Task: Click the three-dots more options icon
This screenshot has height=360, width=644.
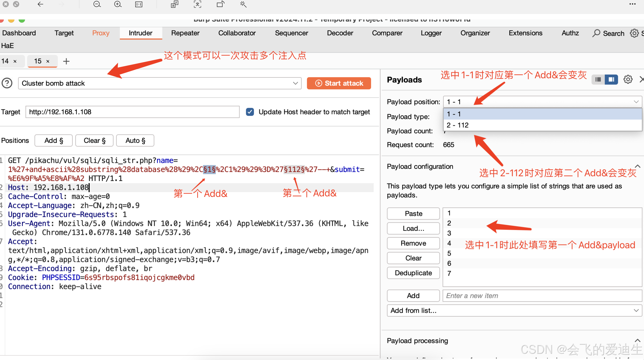Action: click(632, 4)
